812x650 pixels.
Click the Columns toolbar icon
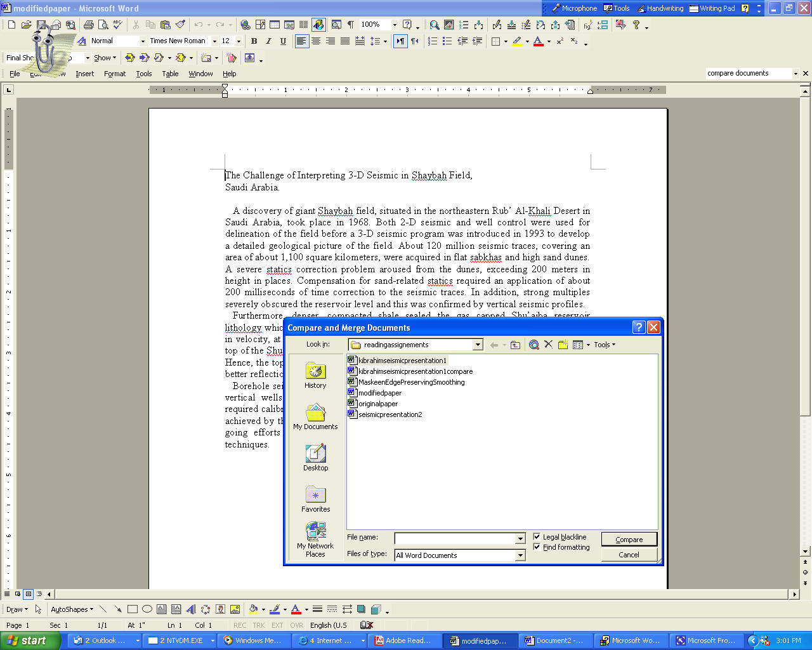pos(304,25)
